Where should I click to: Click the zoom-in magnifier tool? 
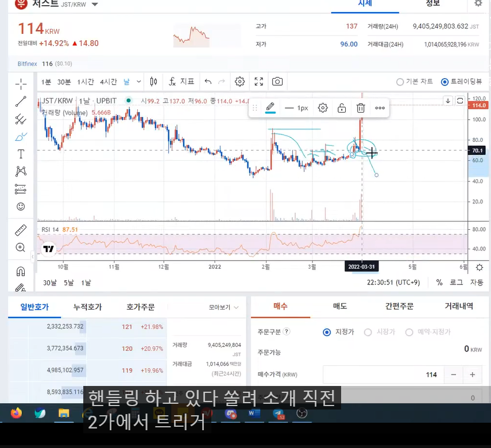[21, 248]
